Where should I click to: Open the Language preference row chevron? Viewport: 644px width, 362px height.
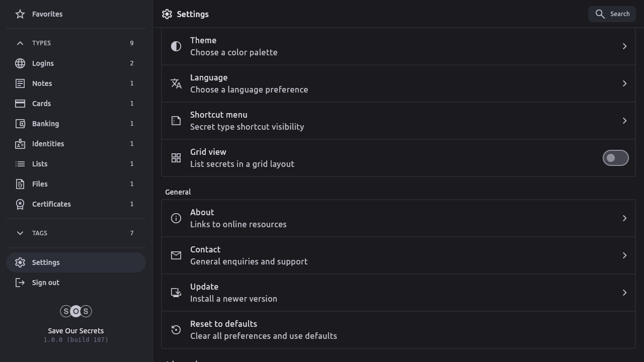[x=624, y=83]
